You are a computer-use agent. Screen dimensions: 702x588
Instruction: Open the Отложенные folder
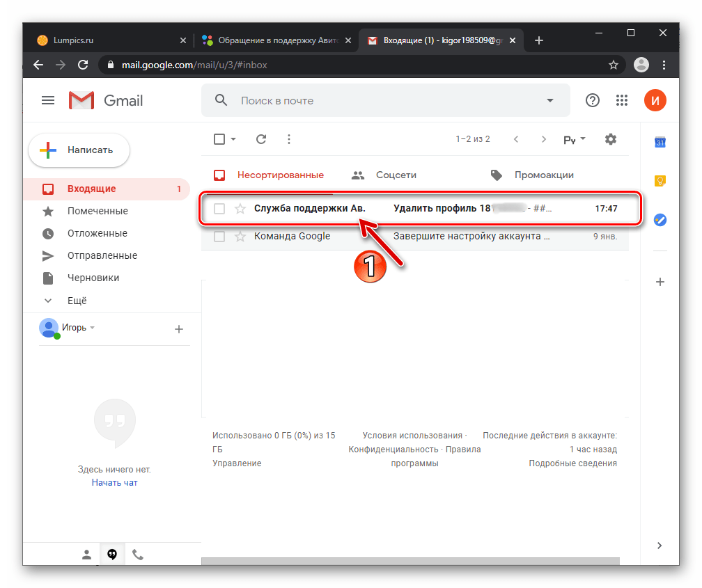[97, 234]
